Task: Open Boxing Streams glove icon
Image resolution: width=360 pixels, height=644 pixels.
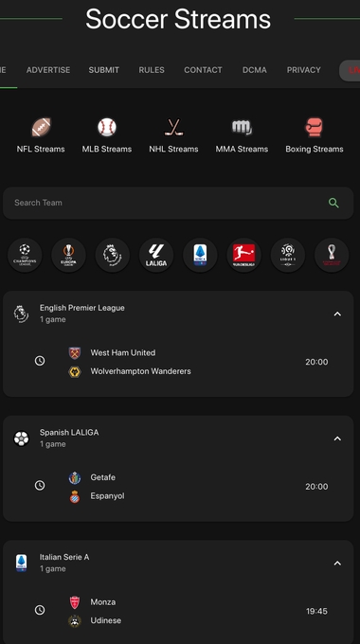Action: coord(315,127)
